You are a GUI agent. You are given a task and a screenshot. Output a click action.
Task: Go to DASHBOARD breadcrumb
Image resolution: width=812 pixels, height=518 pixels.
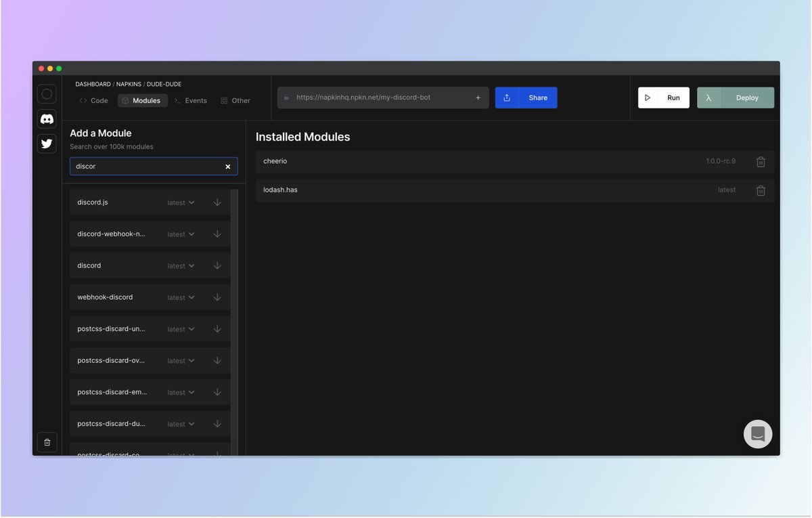[93, 85]
